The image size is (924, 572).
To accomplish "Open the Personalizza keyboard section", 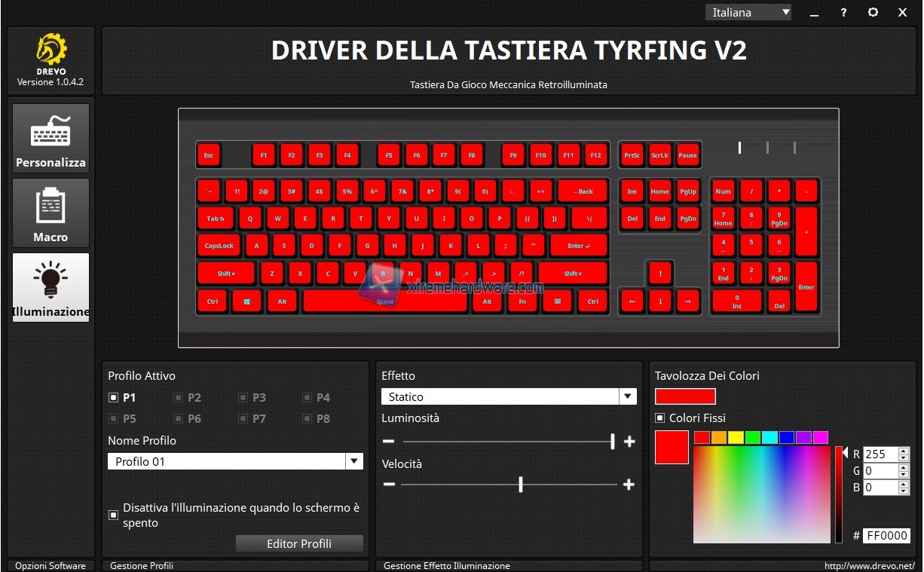I will [50, 138].
